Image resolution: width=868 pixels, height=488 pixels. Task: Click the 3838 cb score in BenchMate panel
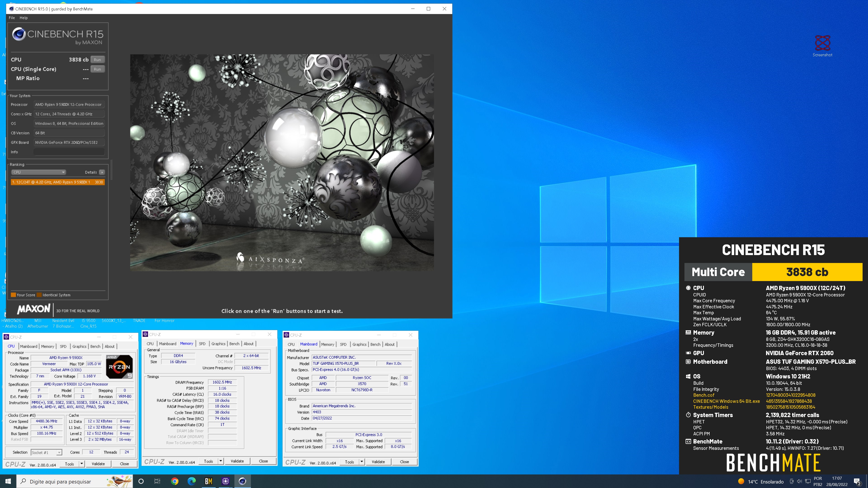pos(807,272)
